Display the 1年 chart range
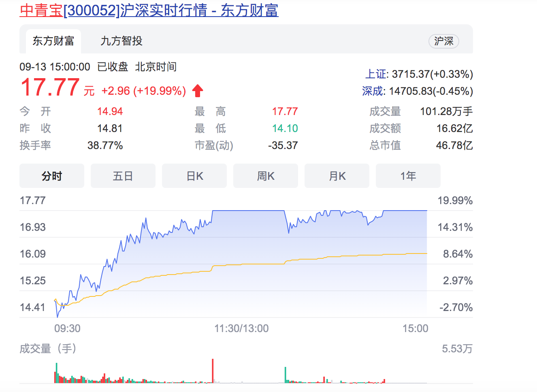Viewport: 537px width, 392px height. pos(408,176)
